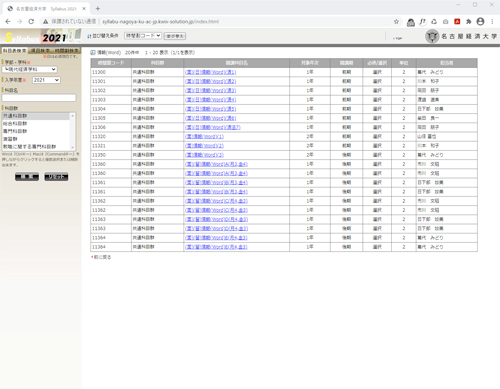This screenshot has width=500, height=389.
Task: Focus the course name input field
Action: pyautogui.click(x=39, y=98)
